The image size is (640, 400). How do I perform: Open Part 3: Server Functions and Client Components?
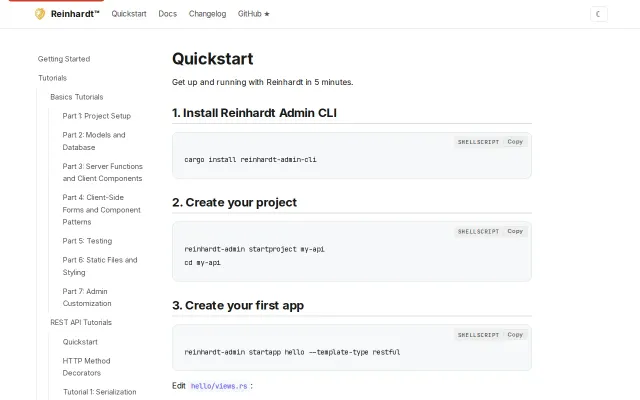point(102,172)
